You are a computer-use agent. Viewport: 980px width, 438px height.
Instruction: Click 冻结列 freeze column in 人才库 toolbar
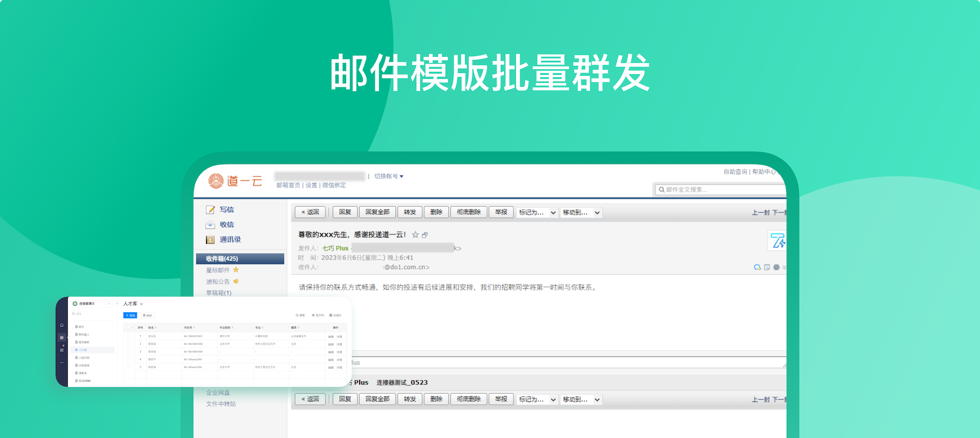coord(336,315)
